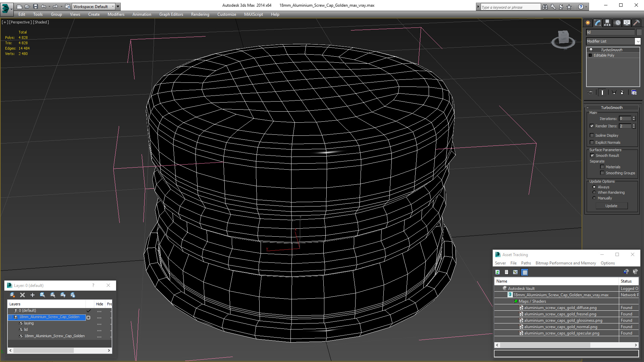
Task: Click the Undo arrow icon
Action: [44, 6]
